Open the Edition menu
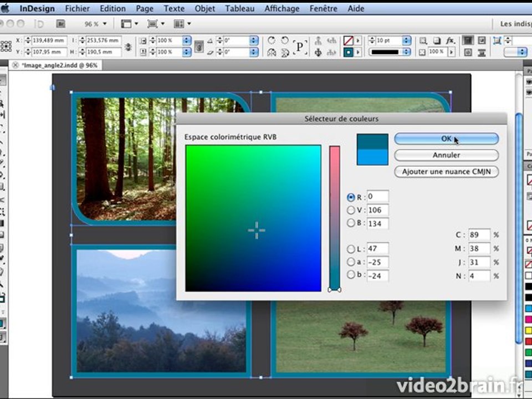The width and height of the screenshot is (532, 399). [x=112, y=8]
